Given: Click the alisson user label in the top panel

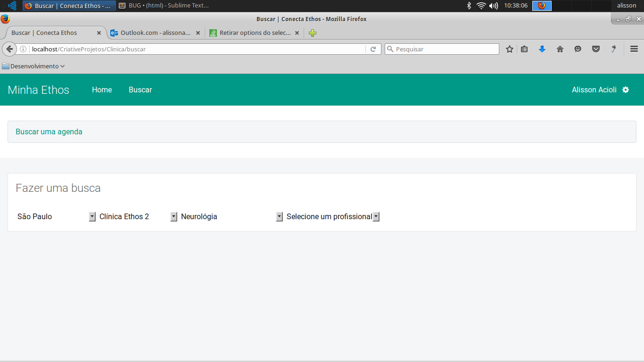Looking at the screenshot, I should click(x=627, y=6).
